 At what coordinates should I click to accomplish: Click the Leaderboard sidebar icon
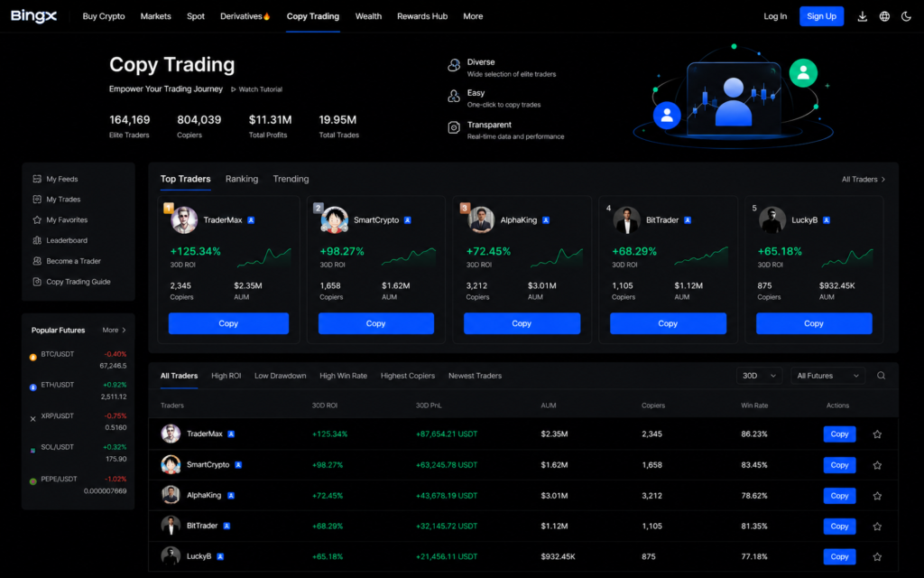tap(37, 240)
